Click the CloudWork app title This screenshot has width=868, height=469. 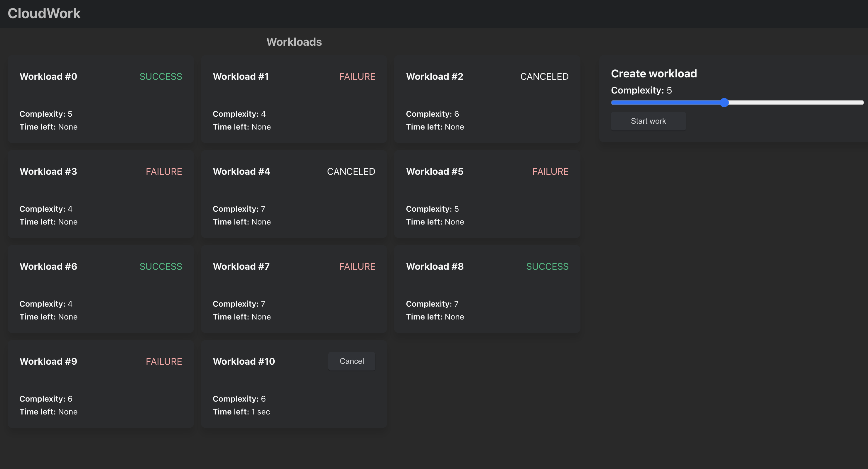tap(44, 13)
